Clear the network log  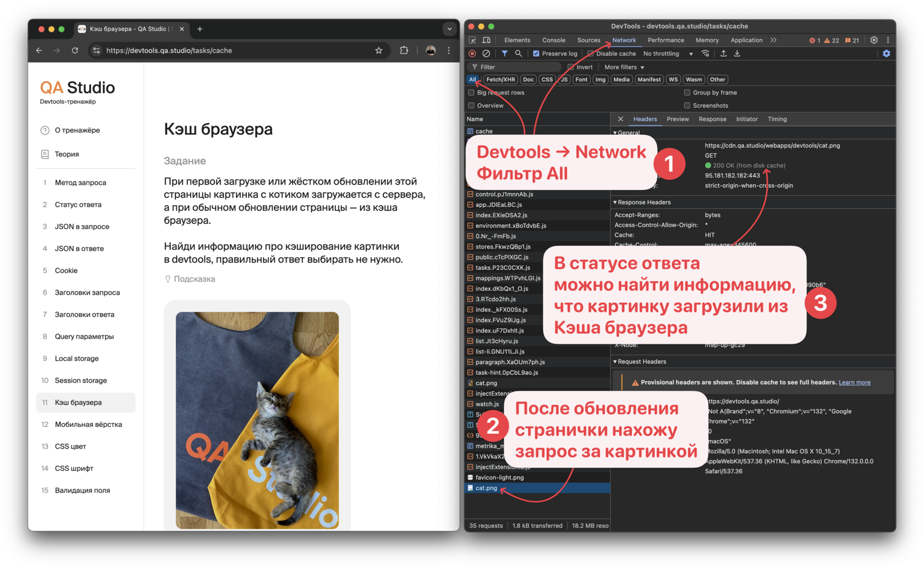486,53
